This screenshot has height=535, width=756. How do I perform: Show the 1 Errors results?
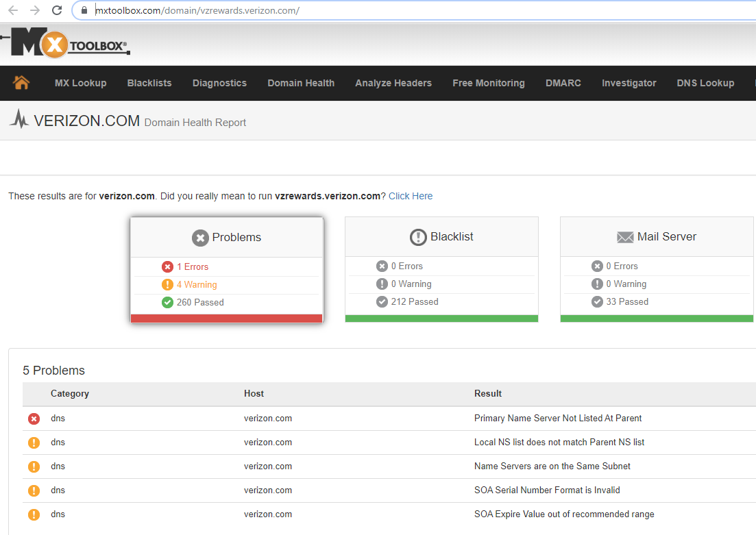[193, 266]
